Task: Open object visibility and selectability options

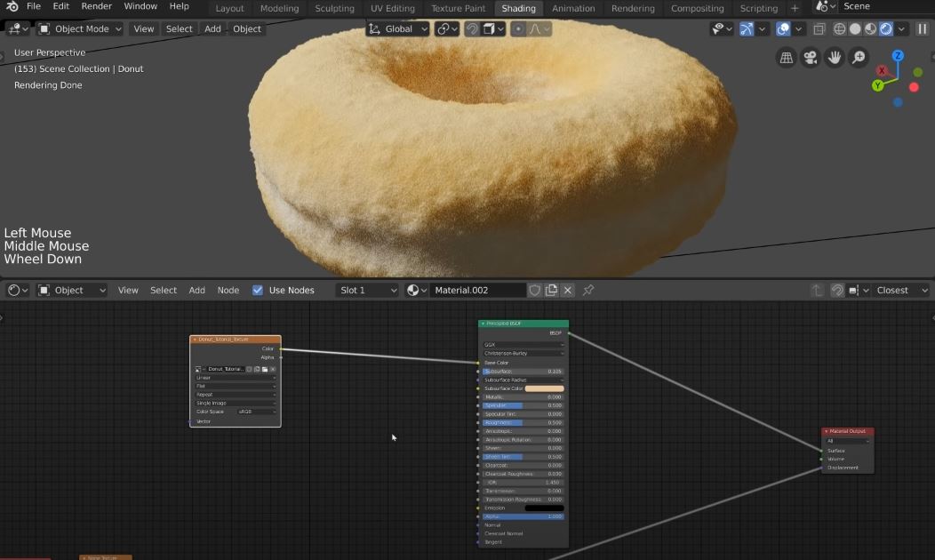Action: 722,28
